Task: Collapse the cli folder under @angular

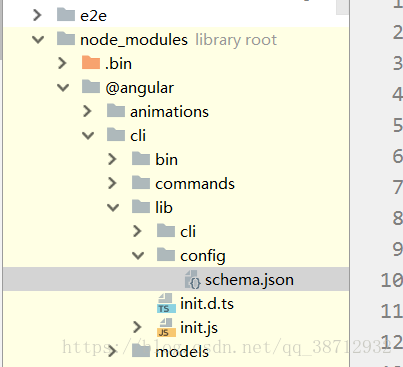Action: pyautogui.click(x=88, y=136)
